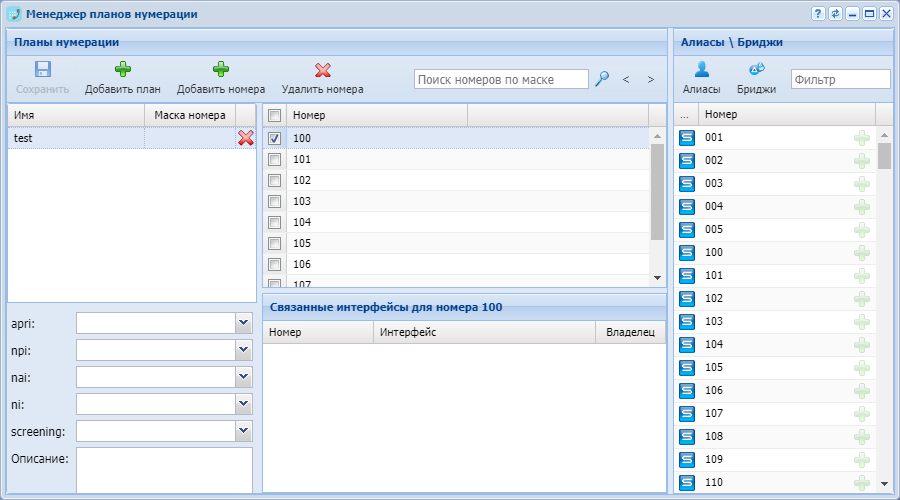Viewport: 900px width, 500px height.
Task: Delete the test numbering plan
Action: (x=246, y=138)
